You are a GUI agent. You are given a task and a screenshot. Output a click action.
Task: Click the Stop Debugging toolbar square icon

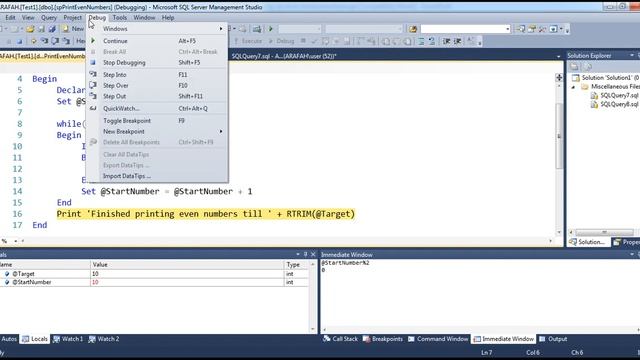click(x=19, y=41)
